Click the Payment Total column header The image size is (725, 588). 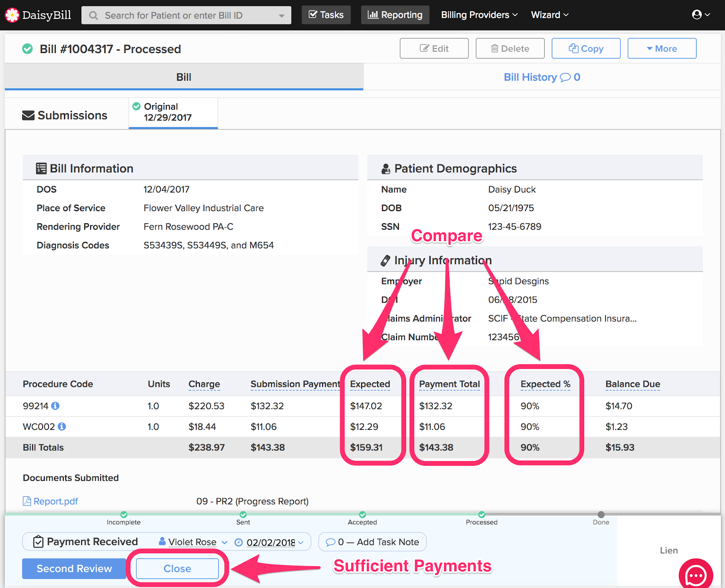pos(449,384)
